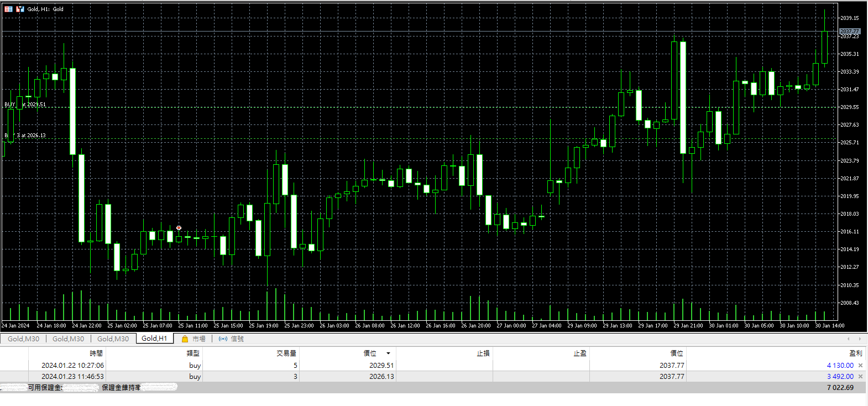Sort positions by 類型 column header
The width and height of the screenshot is (868, 406).
(x=193, y=353)
